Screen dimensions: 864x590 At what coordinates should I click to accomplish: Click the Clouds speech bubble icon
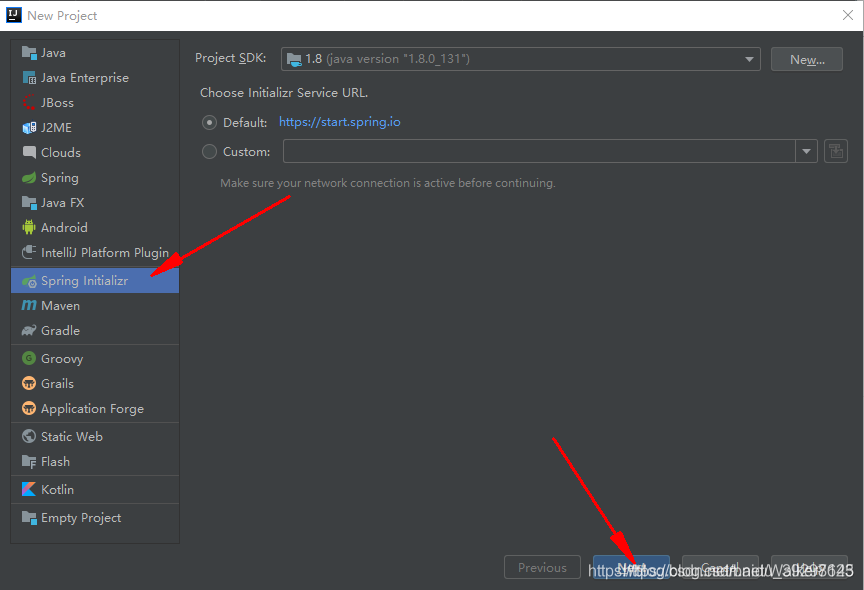click(x=29, y=153)
